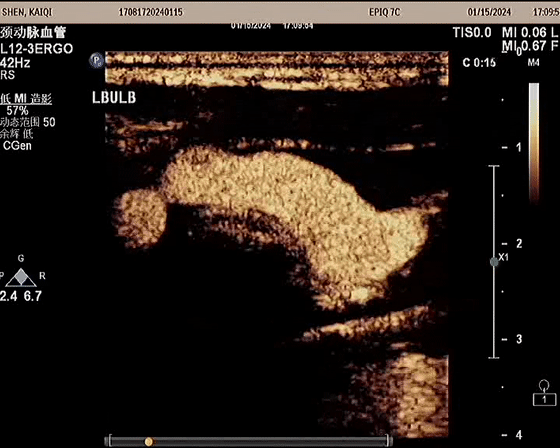
Task: Click the L12-3ERGO transducer label
Action: coord(36,49)
